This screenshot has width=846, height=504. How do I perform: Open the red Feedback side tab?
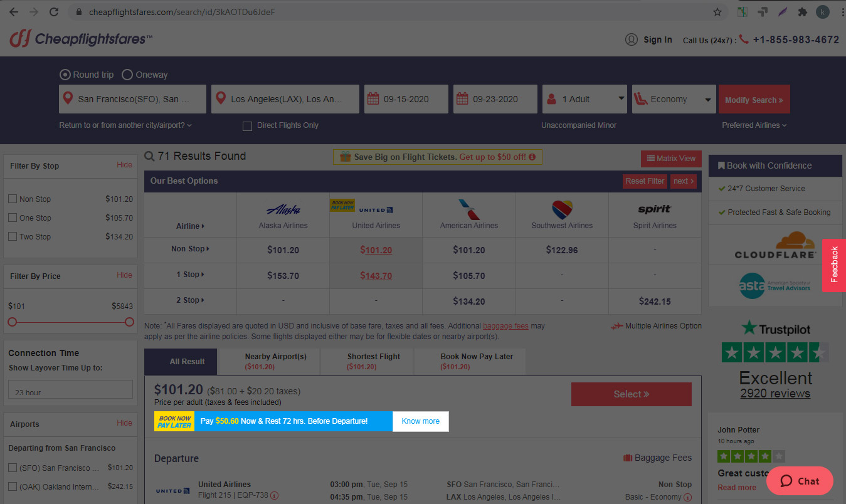point(834,265)
